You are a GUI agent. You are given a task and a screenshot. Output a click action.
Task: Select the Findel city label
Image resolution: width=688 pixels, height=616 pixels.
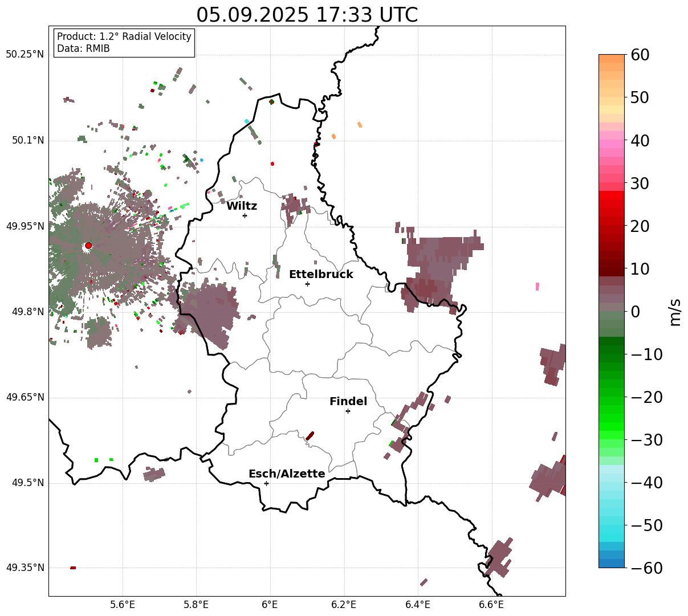pyautogui.click(x=348, y=402)
